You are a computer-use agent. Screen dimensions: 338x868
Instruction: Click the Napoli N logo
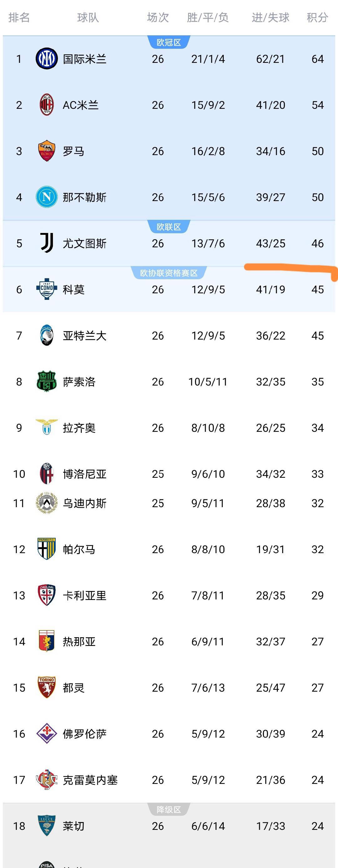(47, 197)
